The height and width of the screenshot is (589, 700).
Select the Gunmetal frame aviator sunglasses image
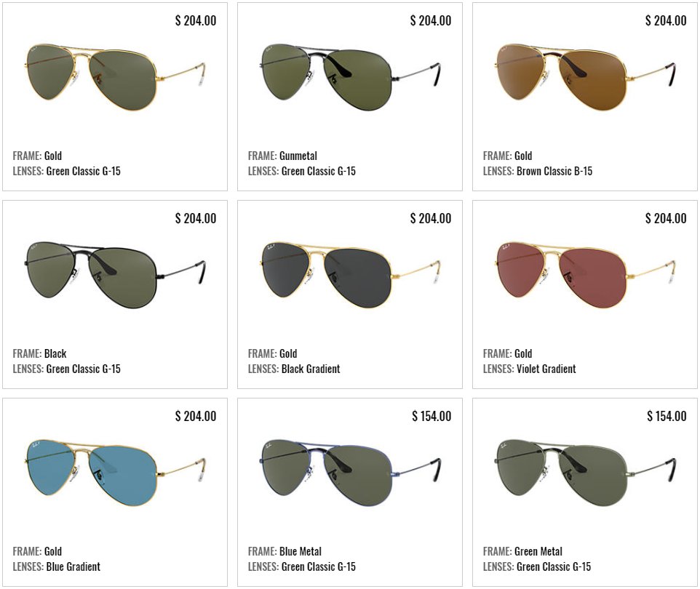(350, 77)
